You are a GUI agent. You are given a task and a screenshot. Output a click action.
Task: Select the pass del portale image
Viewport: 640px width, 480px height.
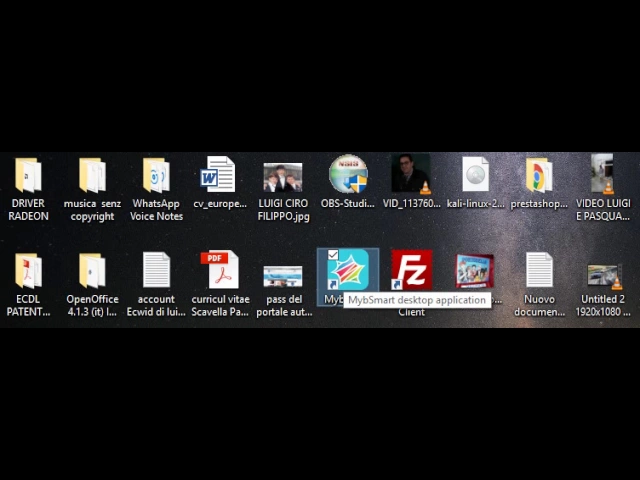pyautogui.click(x=283, y=277)
